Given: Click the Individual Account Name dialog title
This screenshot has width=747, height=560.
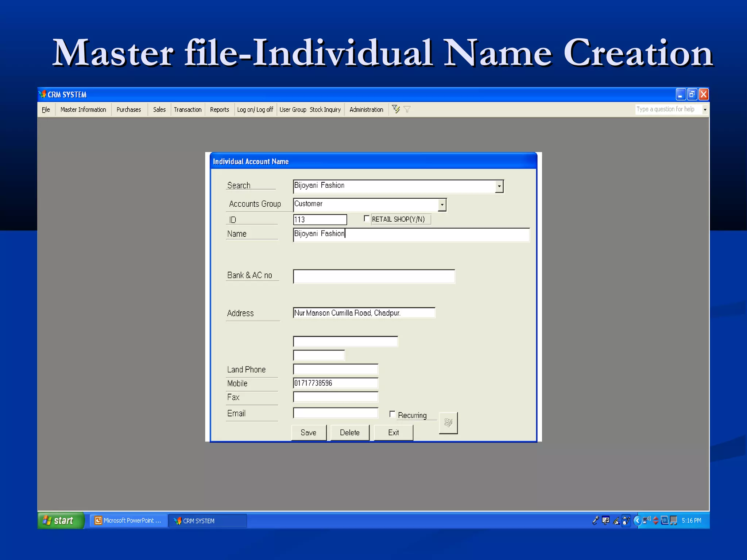Looking at the screenshot, I should coord(251,162).
